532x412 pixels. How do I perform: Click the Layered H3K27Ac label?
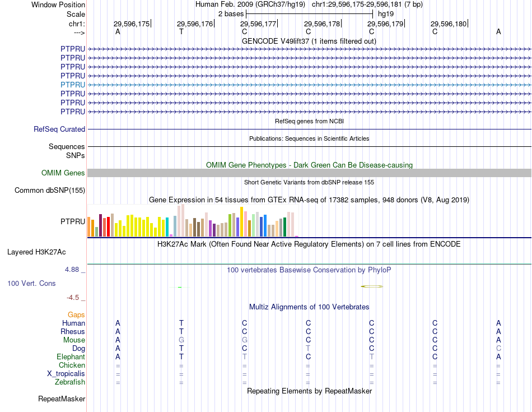[36, 252]
